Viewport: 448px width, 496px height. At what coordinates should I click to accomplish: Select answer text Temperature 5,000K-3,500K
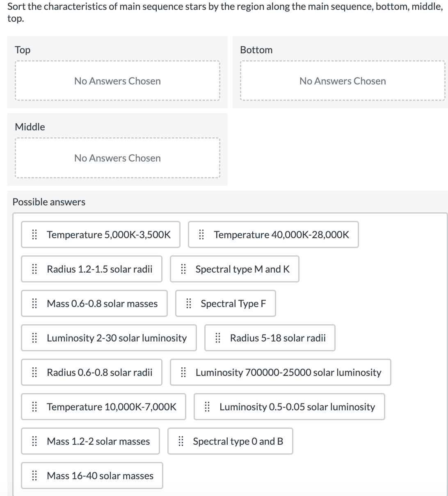(x=109, y=234)
